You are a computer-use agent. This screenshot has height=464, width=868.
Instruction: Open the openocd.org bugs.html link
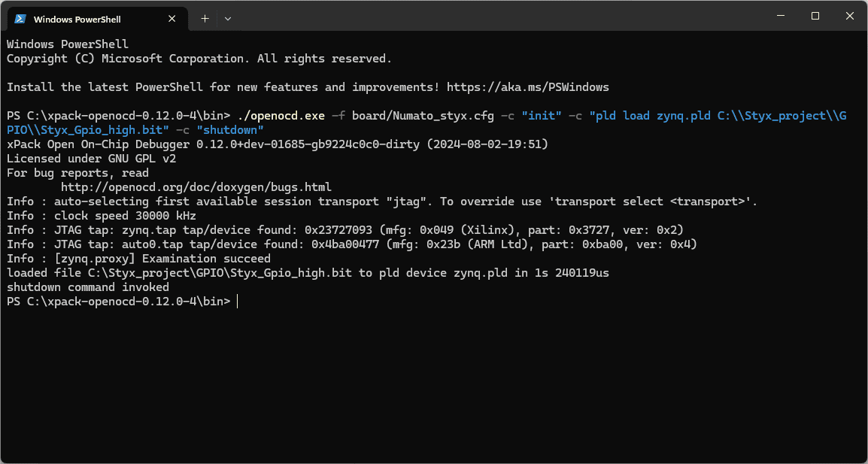pos(196,187)
